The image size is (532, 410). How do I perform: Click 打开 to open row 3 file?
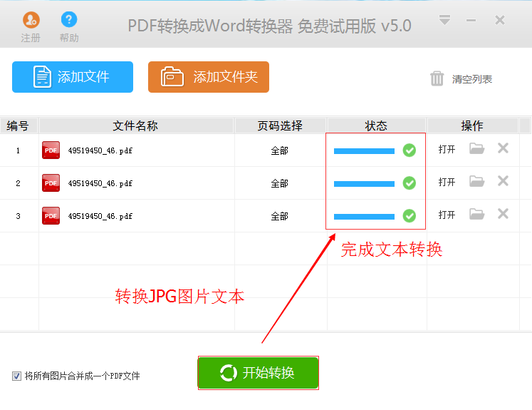[x=447, y=215]
